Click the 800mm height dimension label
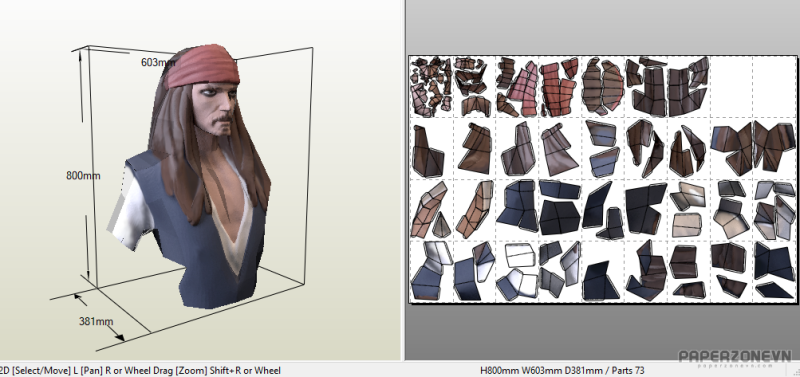 tap(83, 175)
